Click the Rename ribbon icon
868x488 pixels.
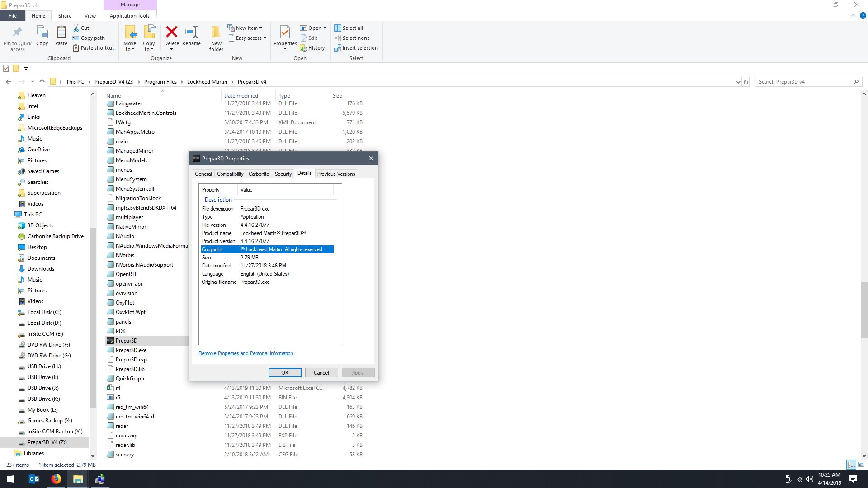tap(192, 32)
